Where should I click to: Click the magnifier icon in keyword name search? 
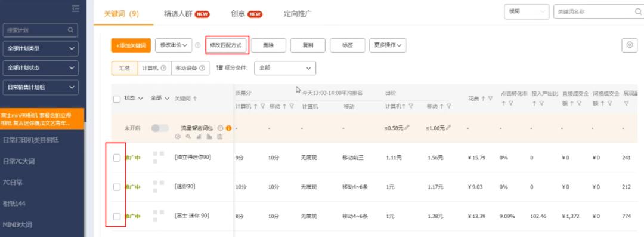[638, 11]
